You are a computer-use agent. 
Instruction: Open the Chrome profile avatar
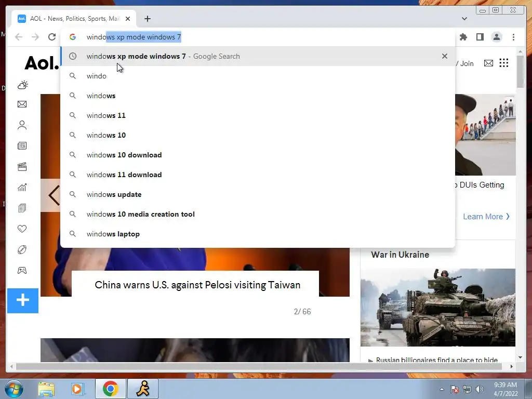[x=496, y=37]
